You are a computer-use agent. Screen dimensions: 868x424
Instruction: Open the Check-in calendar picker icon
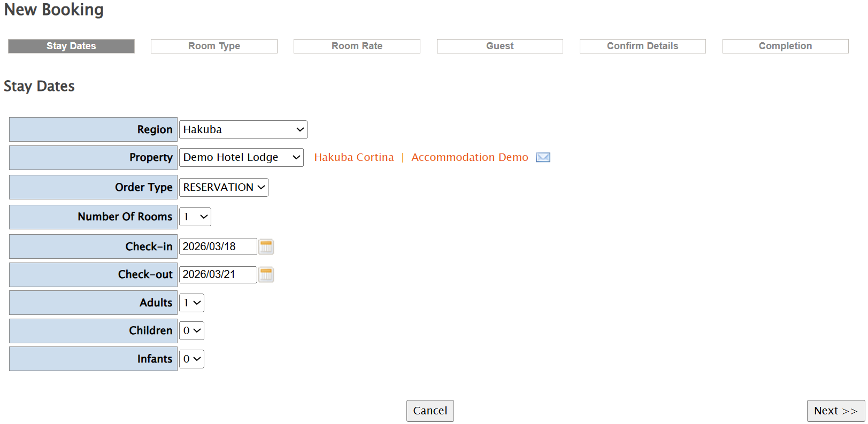pos(266,246)
